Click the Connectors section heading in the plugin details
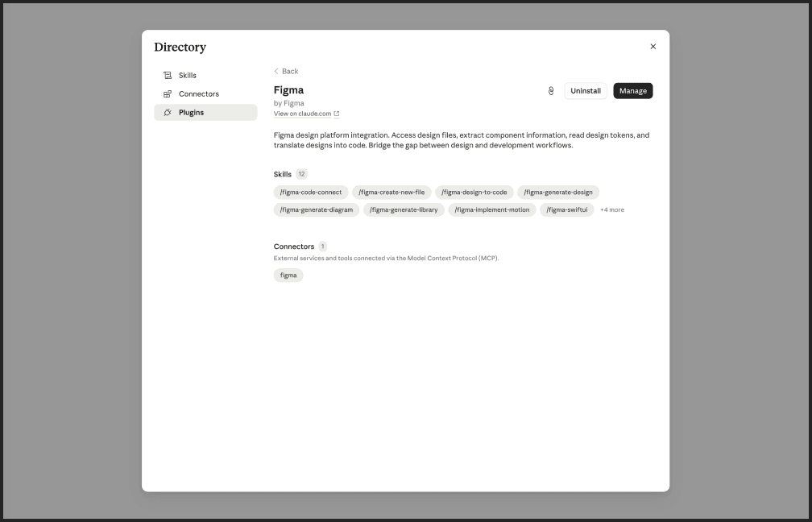 293,246
